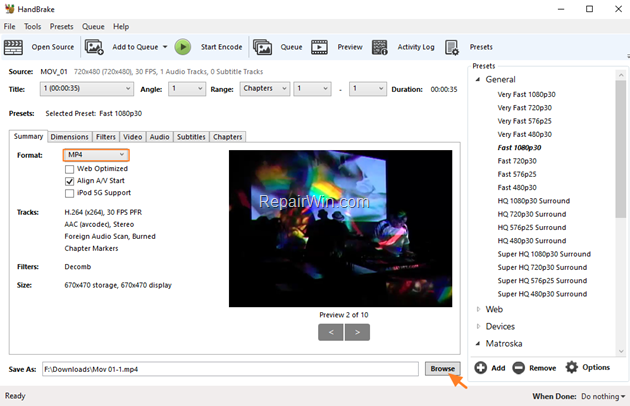Open the Queue menu
Viewport: 630px width, 406px height.
click(93, 27)
